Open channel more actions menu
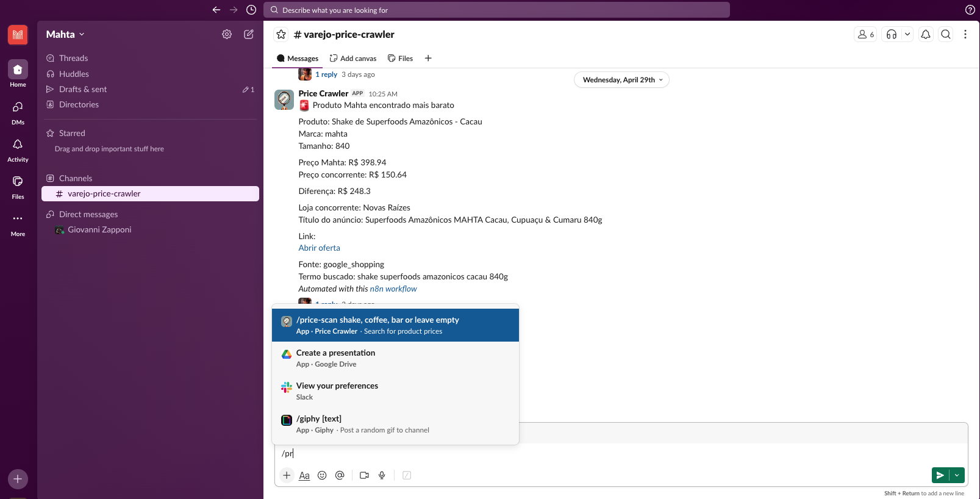Viewport: 980px width, 499px height. (x=965, y=34)
